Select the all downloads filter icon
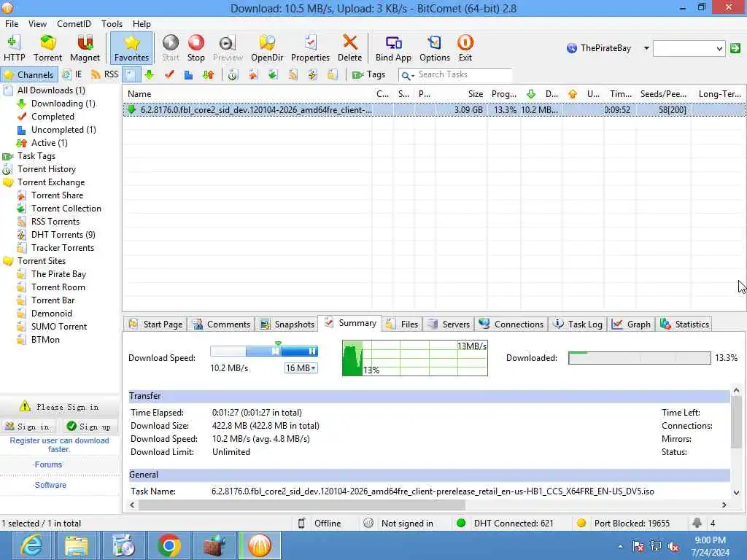Screen dimensions: 747x560 (131, 75)
